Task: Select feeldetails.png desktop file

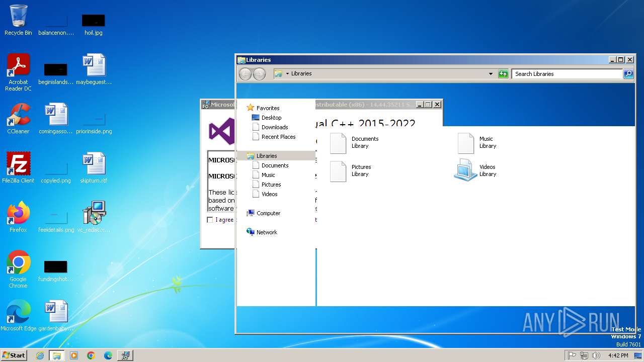Action: [56, 222]
